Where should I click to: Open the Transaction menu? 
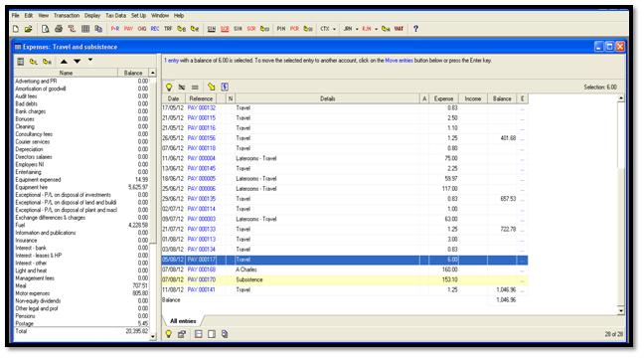67,16
